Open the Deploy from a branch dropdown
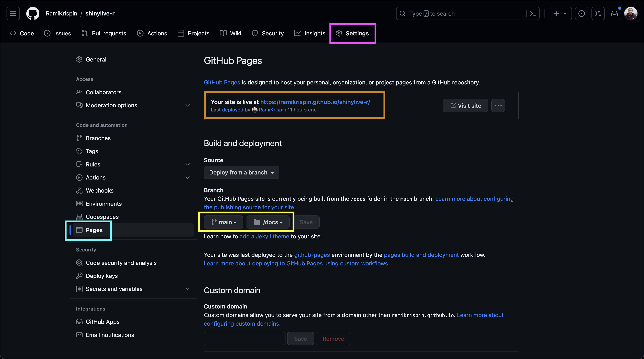 pos(241,172)
